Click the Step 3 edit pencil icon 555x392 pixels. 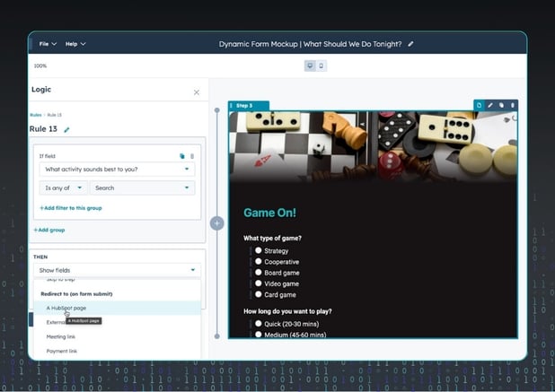coord(490,106)
